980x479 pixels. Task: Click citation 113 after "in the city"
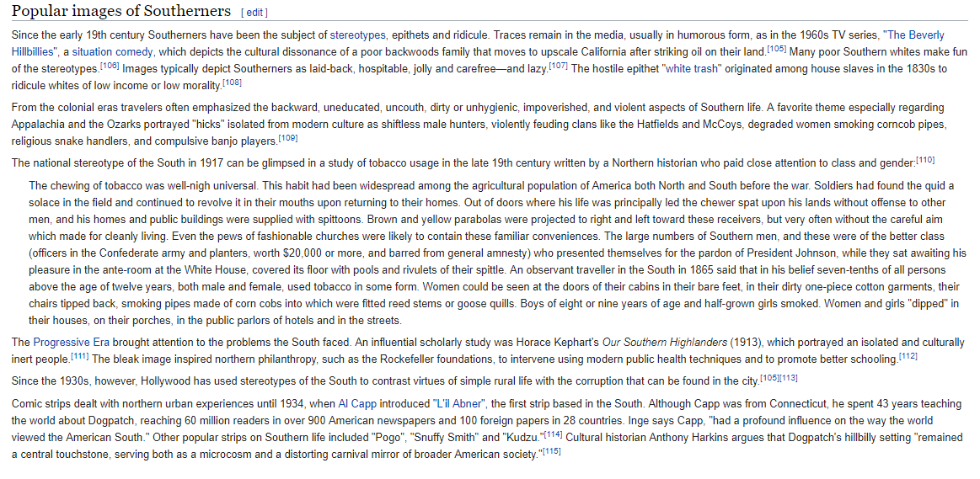point(788,377)
